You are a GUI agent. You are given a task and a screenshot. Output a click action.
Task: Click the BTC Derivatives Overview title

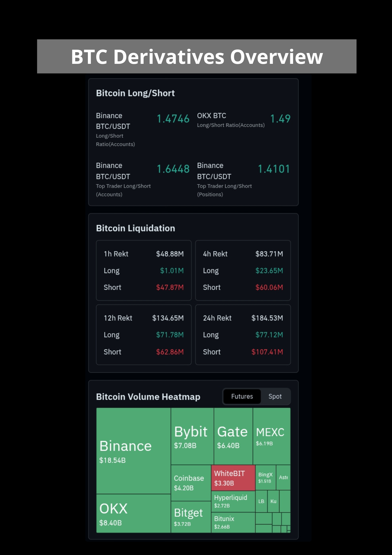click(197, 57)
